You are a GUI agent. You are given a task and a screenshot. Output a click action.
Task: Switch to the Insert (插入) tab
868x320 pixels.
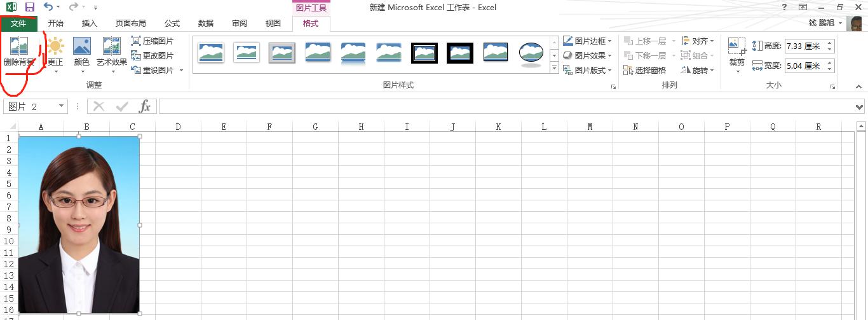point(90,24)
